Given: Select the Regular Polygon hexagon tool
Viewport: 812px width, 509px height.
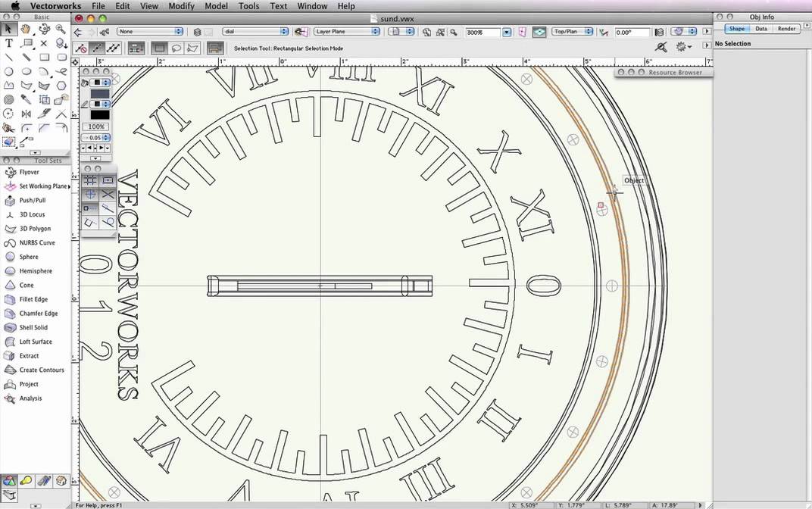Looking at the screenshot, I should pos(61,86).
